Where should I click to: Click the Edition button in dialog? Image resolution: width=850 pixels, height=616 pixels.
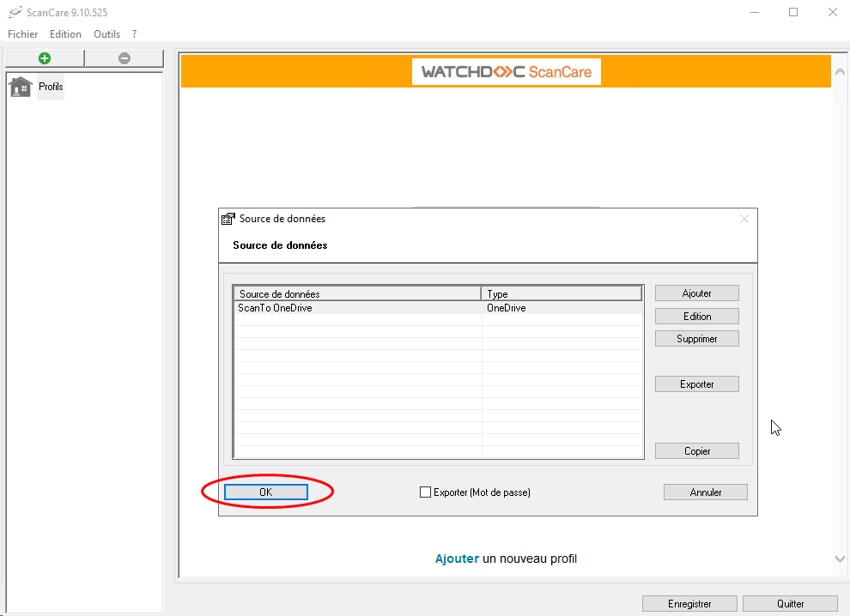(696, 316)
